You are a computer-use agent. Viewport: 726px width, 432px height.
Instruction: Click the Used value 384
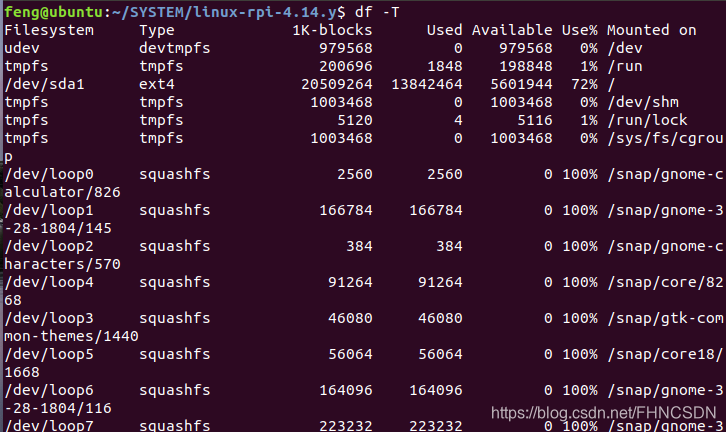[x=450, y=247]
